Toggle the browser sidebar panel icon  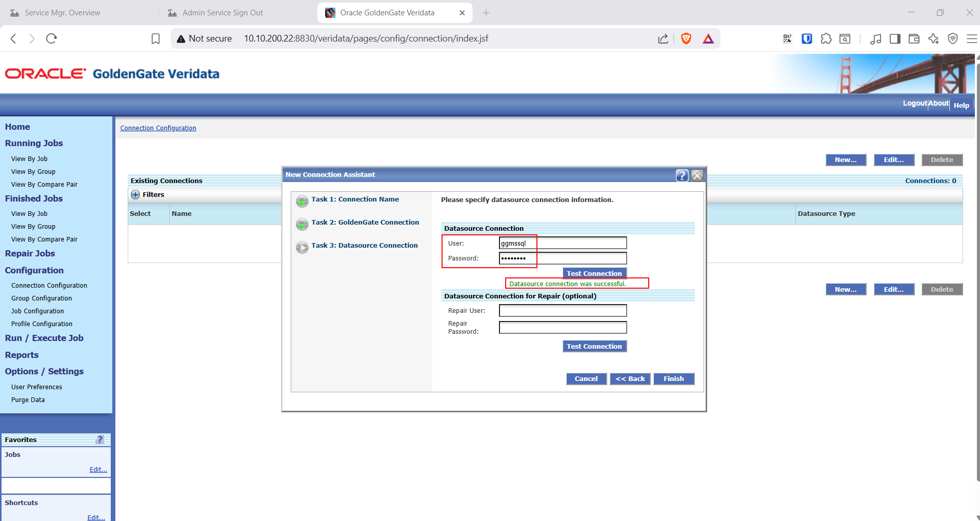coord(895,39)
